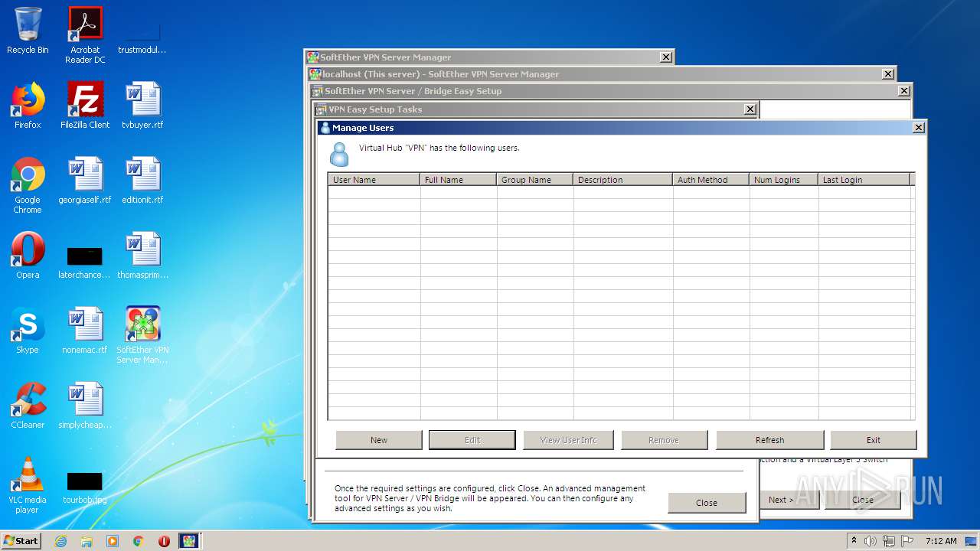The image size is (980, 551).
Task: Click the Start button
Action: 21,541
